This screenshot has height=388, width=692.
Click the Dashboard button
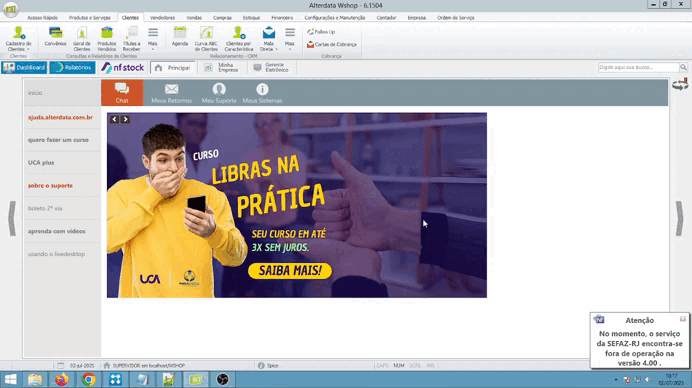coord(24,68)
